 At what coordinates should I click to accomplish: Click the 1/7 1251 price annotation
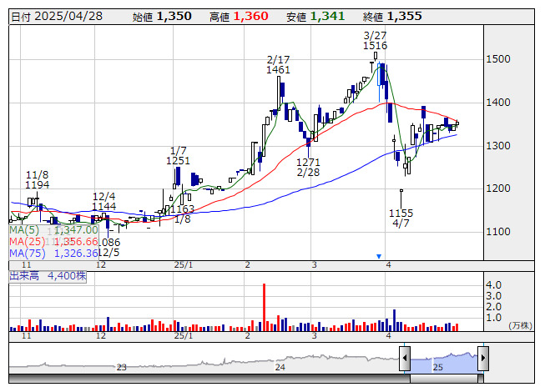tap(178, 155)
